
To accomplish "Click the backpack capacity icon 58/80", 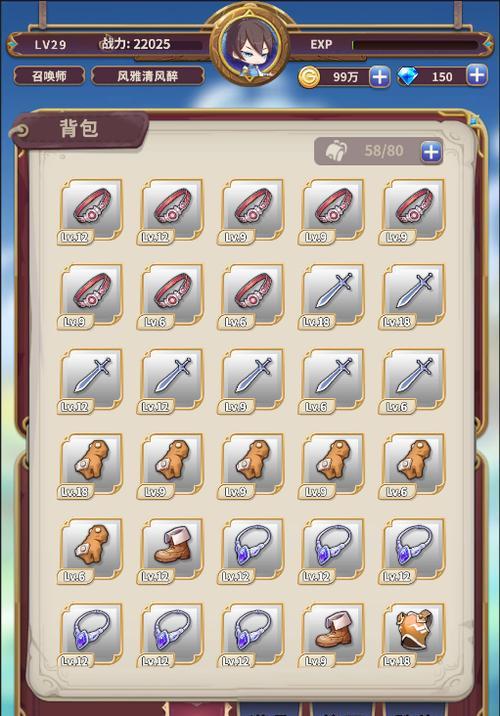I will [336, 151].
